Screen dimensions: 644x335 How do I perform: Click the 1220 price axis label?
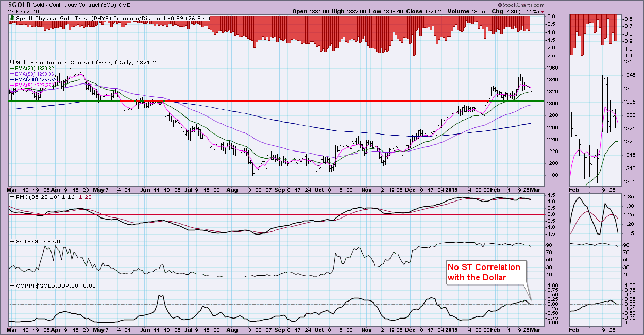[x=553, y=152]
